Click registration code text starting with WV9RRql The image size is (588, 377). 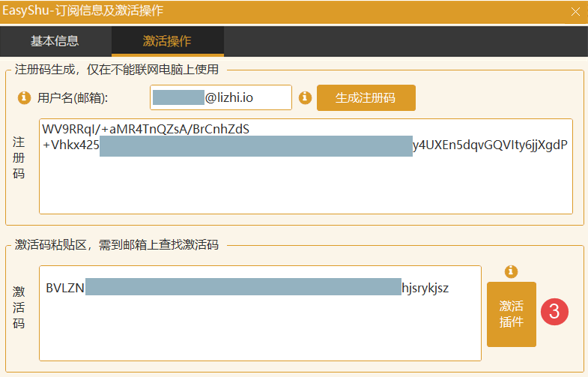click(x=145, y=129)
